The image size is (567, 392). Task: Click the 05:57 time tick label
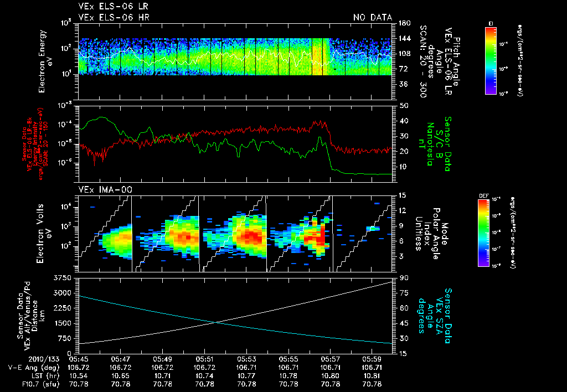point(330,359)
